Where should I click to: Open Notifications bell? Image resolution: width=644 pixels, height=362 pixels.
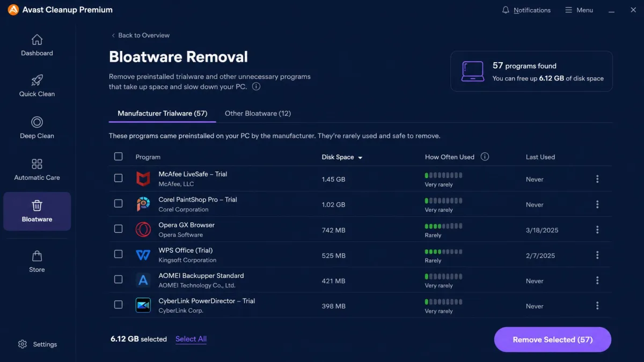pos(506,10)
